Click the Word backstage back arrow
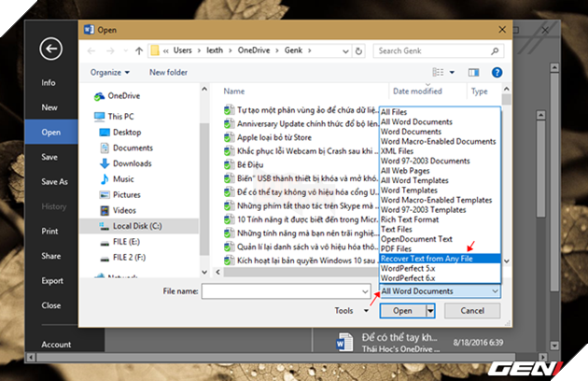This screenshot has height=381, width=588. pos(50,49)
